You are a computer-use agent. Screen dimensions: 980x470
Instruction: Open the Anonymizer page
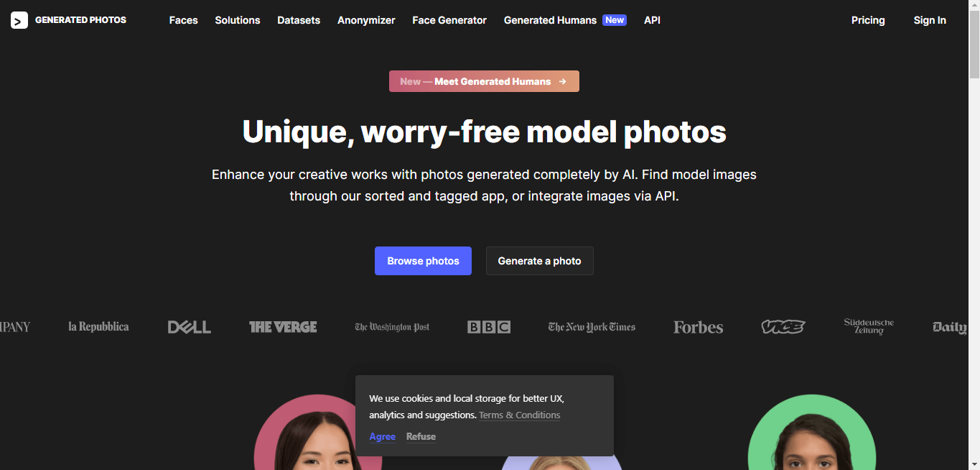pos(366,20)
